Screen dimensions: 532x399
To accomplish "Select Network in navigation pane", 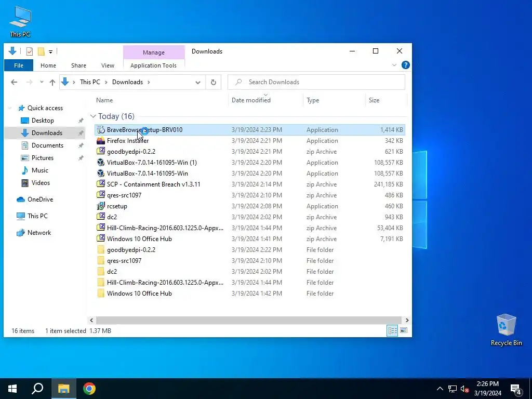I will click(x=39, y=233).
